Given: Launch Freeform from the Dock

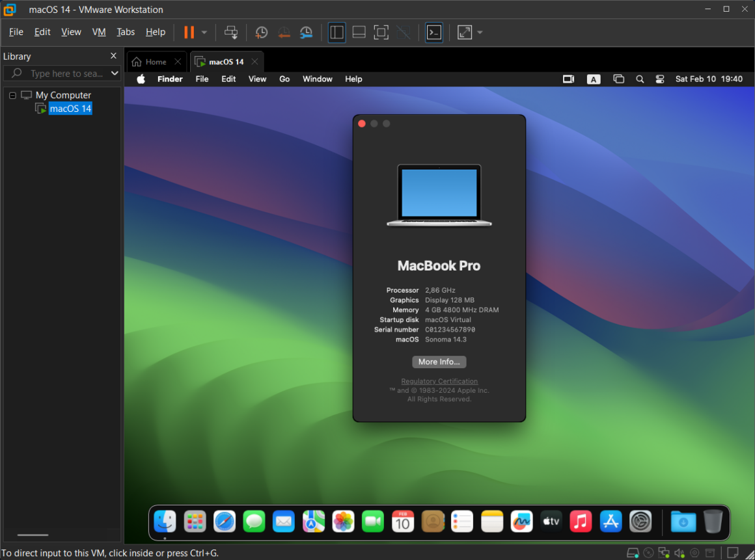Looking at the screenshot, I should coord(521,522).
